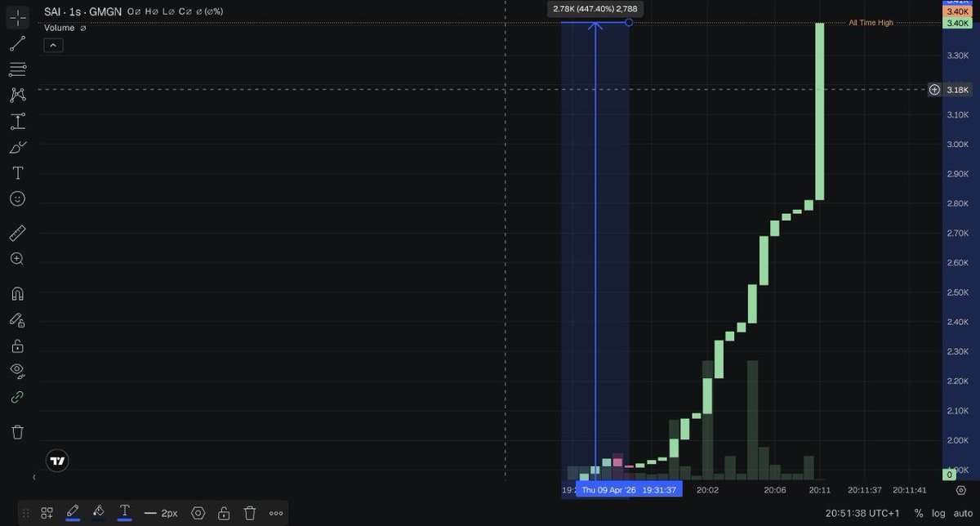Click the green 0 volume label
Screen dimensions: 980x526
tap(949, 475)
